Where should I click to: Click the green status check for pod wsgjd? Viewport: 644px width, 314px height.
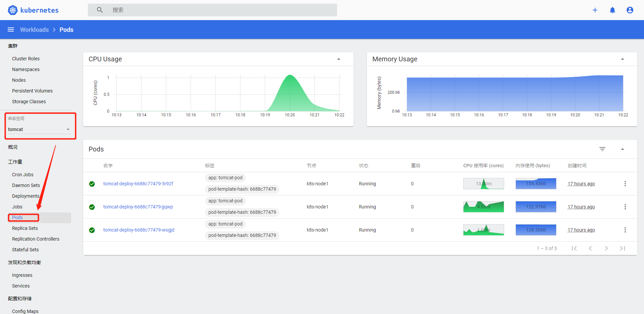pyautogui.click(x=92, y=230)
